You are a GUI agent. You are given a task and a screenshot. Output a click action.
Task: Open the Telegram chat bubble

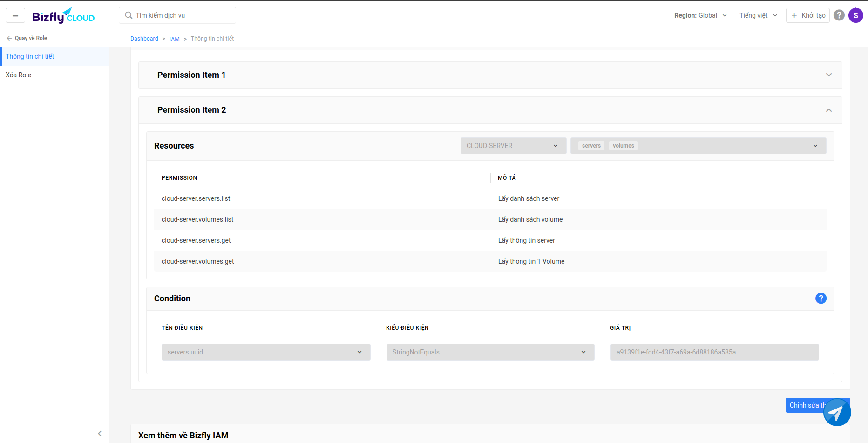(837, 412)
